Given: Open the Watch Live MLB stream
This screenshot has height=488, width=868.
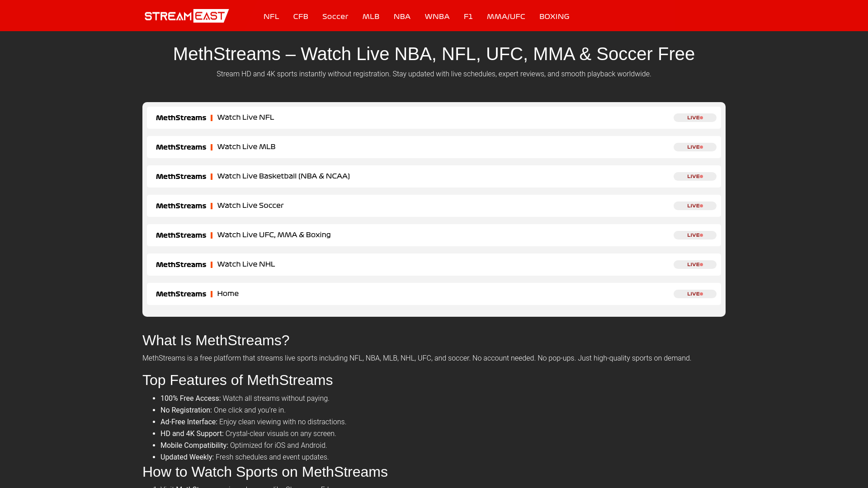Looking at the screenshot, I should pos(246,147).
